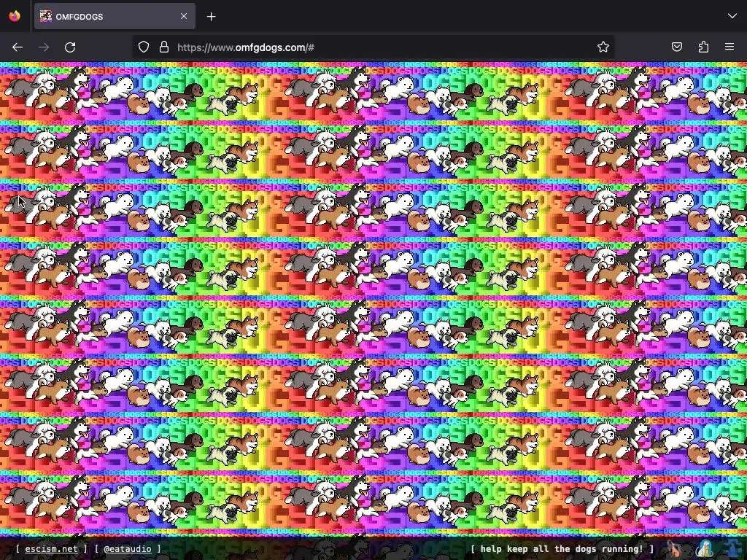Open Firefox application hamburger menu
Screen dimensions: 747x560
[x=729, y=47]
